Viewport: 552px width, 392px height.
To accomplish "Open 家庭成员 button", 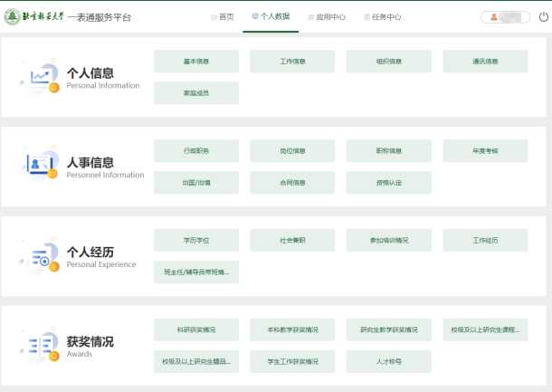I will pyautogui.click(x=196, y=93).
